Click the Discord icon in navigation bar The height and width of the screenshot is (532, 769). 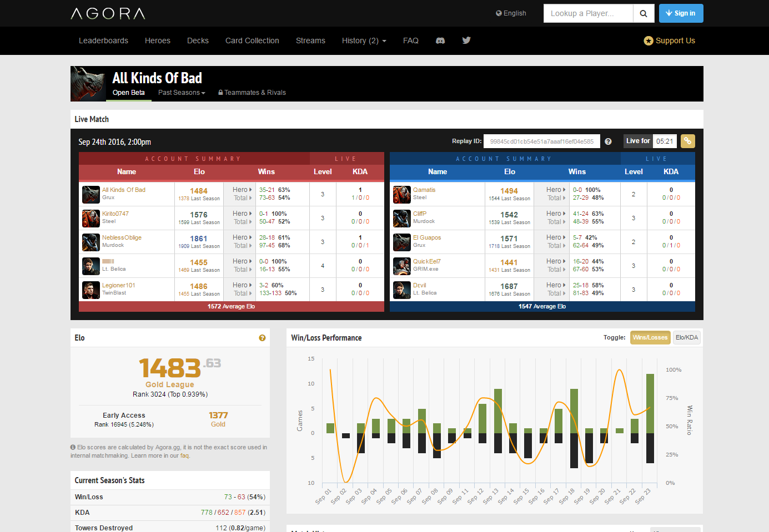[440, 40]
